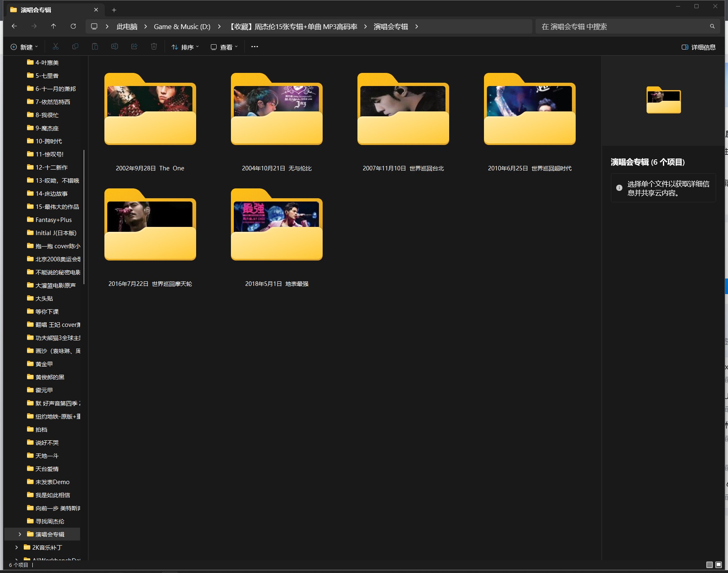The image size is (728, 573).
Task: Select 未发表Demo in the navigation tree
Action: (x=48, y=482)
